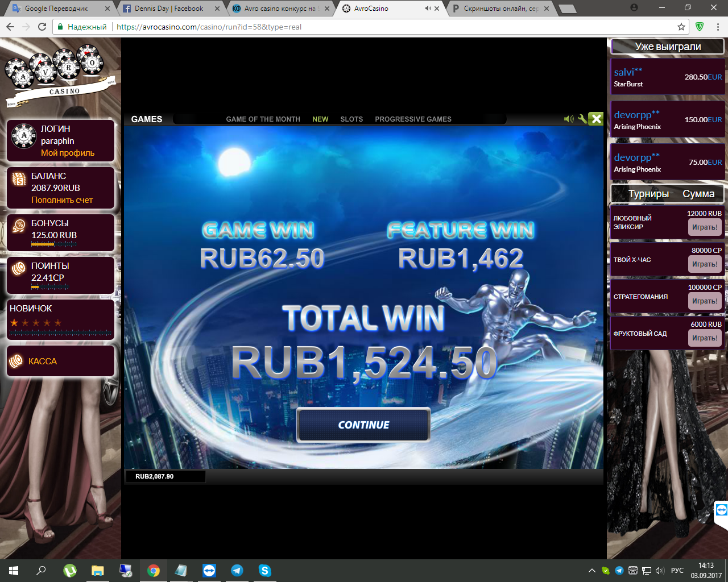728x582 pixels.
Task: Play the ЛЮБОВНЫЙ ЭЛИКСИР tournament
Action: [x=705, y=227]
